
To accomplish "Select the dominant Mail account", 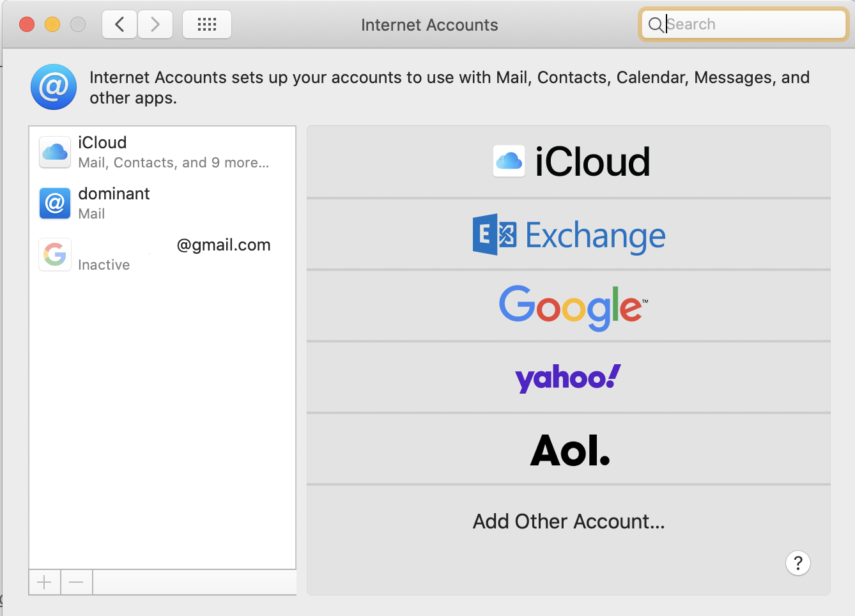I will click(162, 203).
